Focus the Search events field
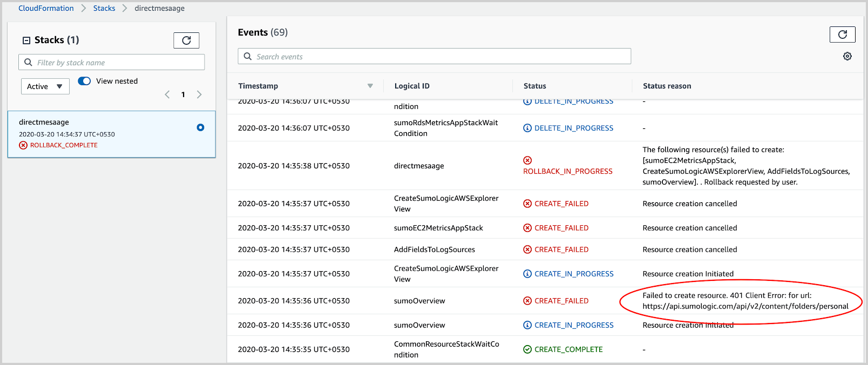This screenshot has height=365, width=868. pos(435,57)
